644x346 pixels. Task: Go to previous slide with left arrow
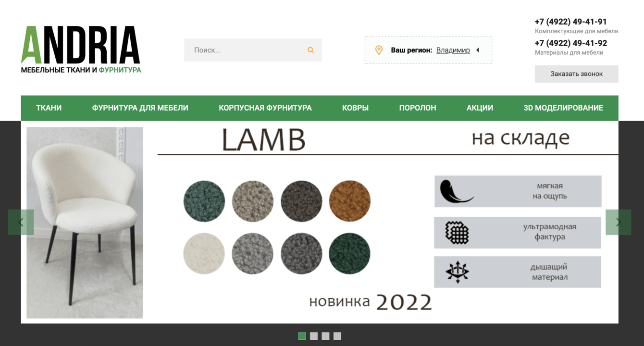(x=21, y=222)
